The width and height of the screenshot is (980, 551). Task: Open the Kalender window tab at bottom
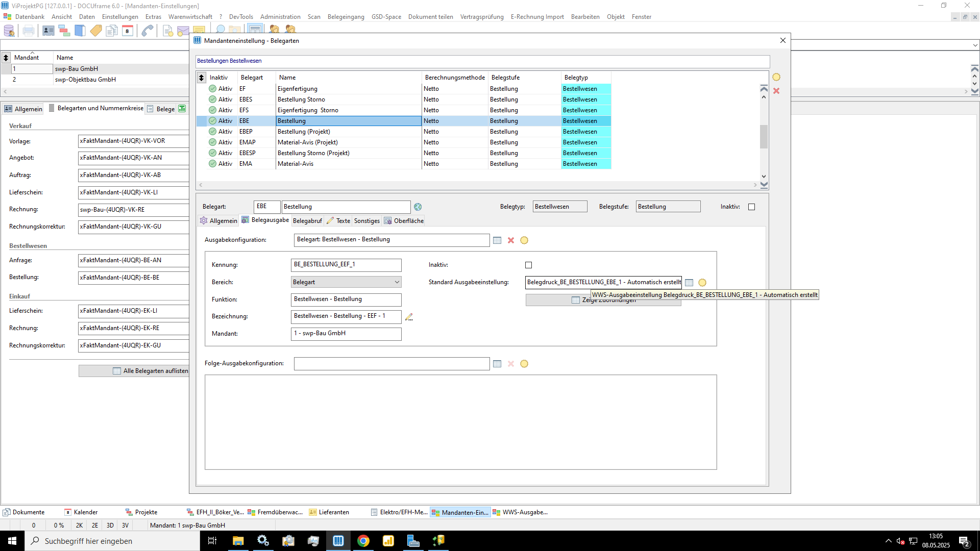tap(81, 512)
